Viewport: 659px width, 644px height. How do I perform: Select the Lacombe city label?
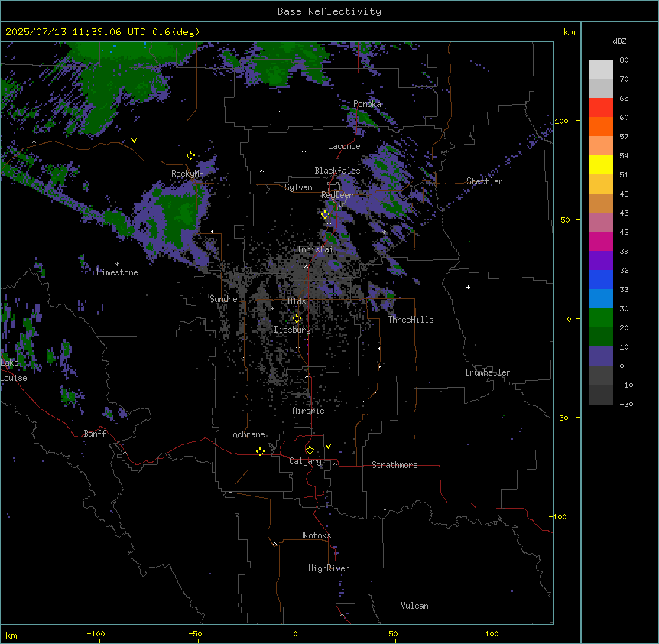tap(344, 146)
